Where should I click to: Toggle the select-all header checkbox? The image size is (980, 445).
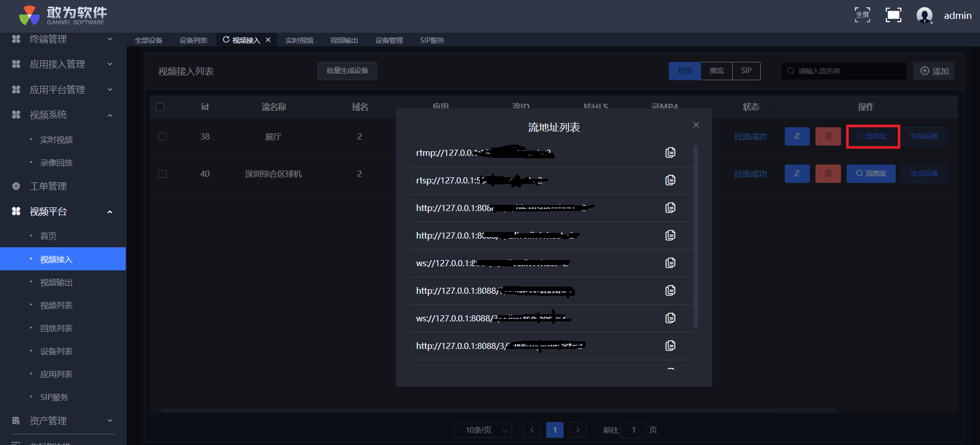coord(160,107)
